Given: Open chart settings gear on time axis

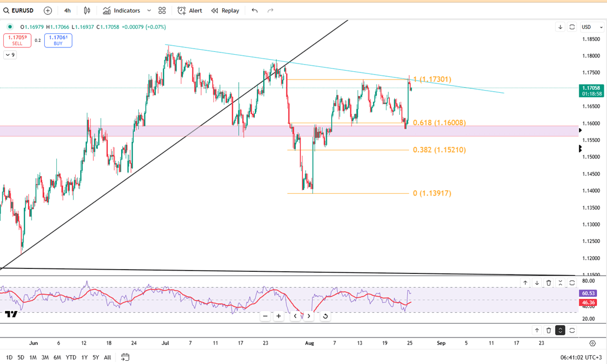Looking at the screenshot, I should click(x=592, y=343).
